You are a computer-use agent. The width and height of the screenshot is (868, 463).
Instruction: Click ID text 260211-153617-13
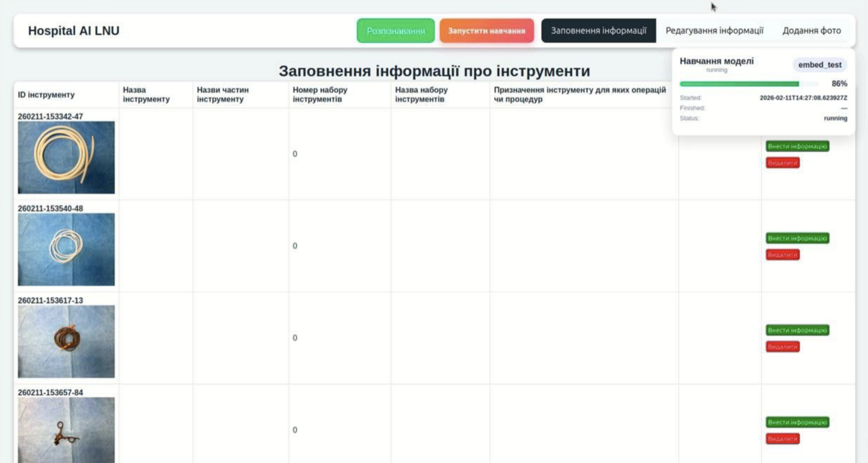[x=50, y=300]
